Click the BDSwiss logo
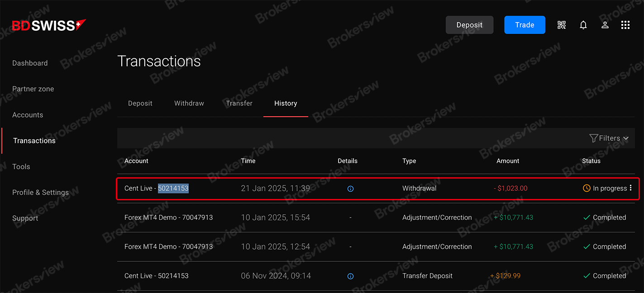The height and width of the screenshot is (293, 644). (x=48, y=25)
